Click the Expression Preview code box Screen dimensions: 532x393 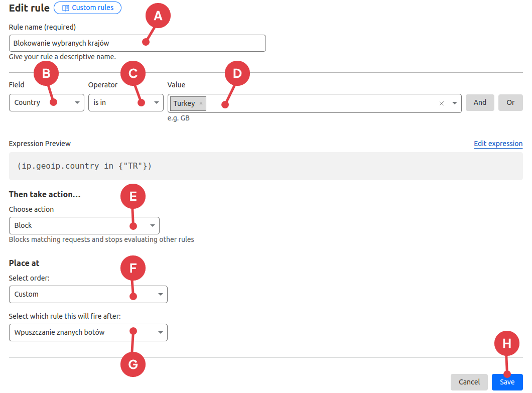coord(265,166)
